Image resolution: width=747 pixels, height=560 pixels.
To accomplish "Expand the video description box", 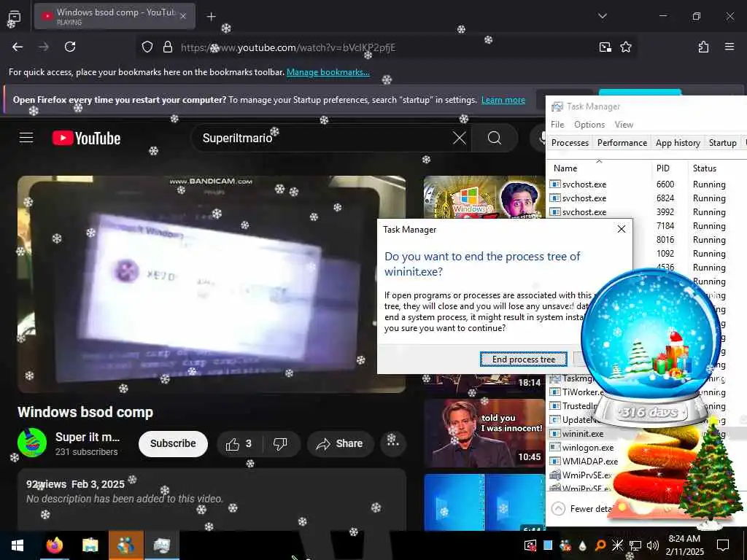I will (212, 499).
